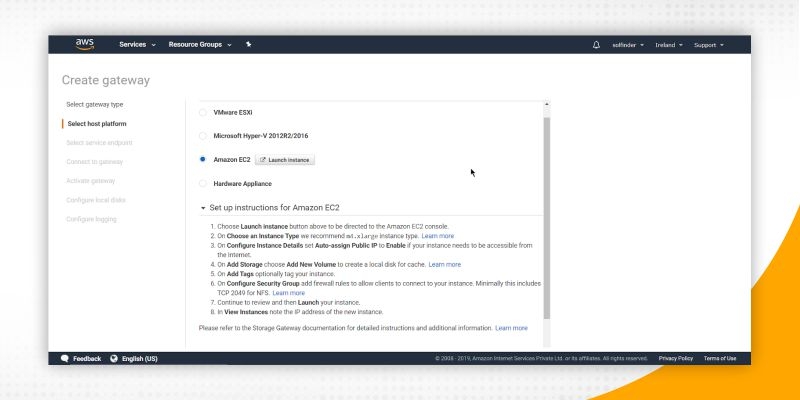This screenshot has height=400, width=800.
Task: Expand the Resource Groups dropdown
Action: (x=199, y=45)
